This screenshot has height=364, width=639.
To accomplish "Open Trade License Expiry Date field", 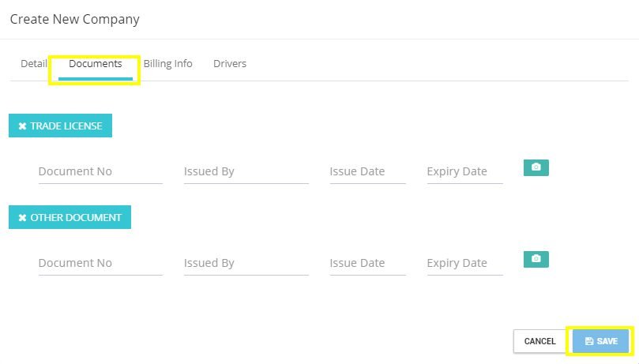I will tap(465, 172).
